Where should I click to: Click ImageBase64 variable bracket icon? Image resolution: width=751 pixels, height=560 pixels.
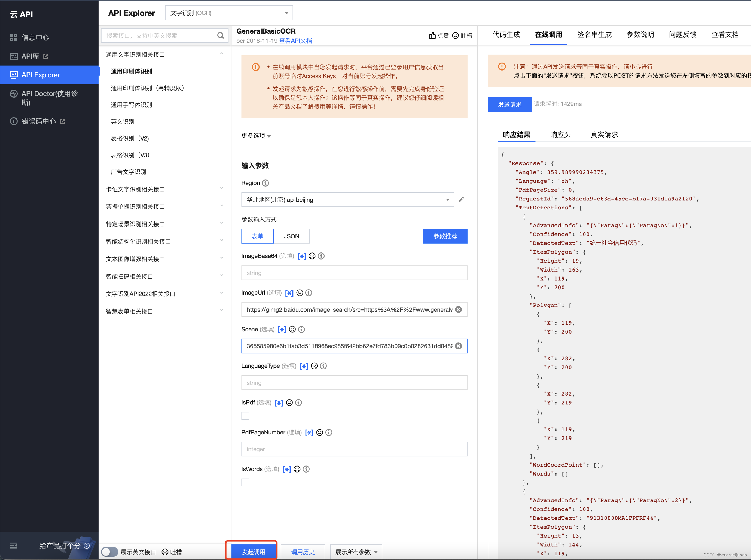click(x=302, y=256)
